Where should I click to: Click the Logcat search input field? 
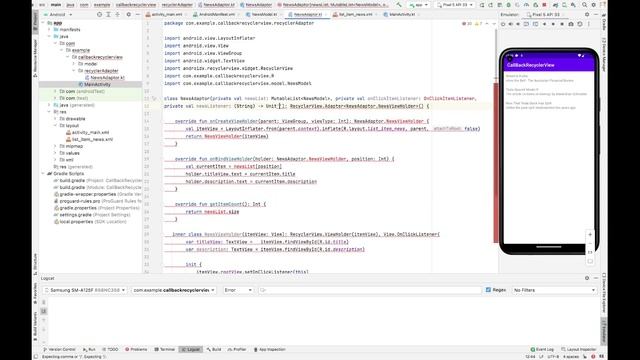coord(370,290)
